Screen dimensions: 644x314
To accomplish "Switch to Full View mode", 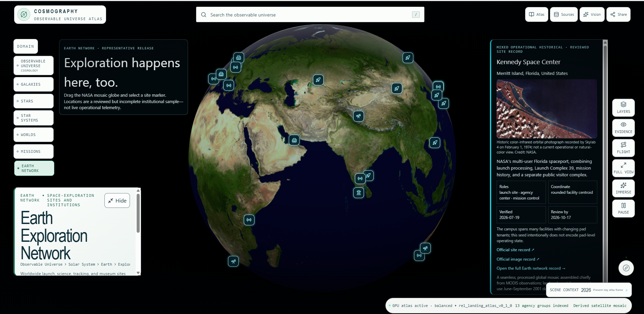I will point(623,168).
